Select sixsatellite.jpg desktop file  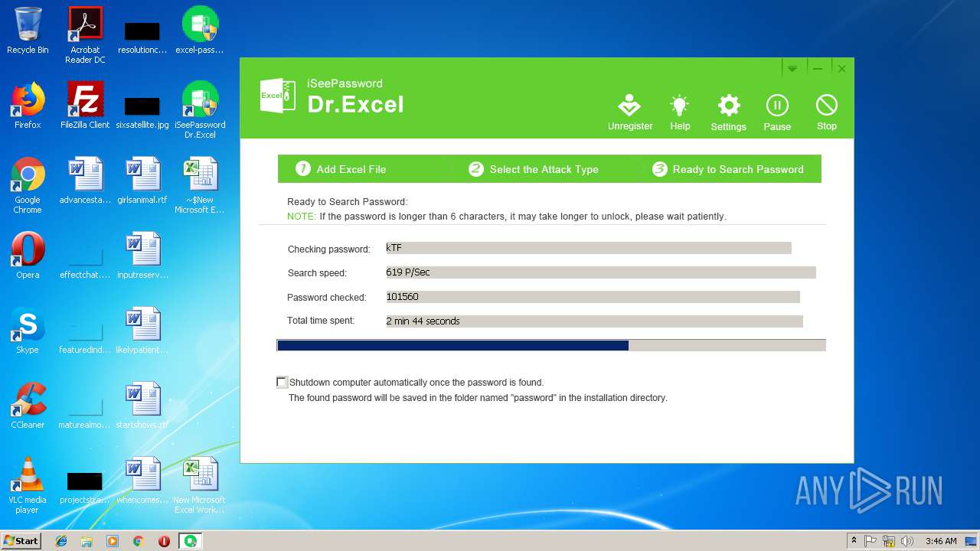(x=142, y=111)
